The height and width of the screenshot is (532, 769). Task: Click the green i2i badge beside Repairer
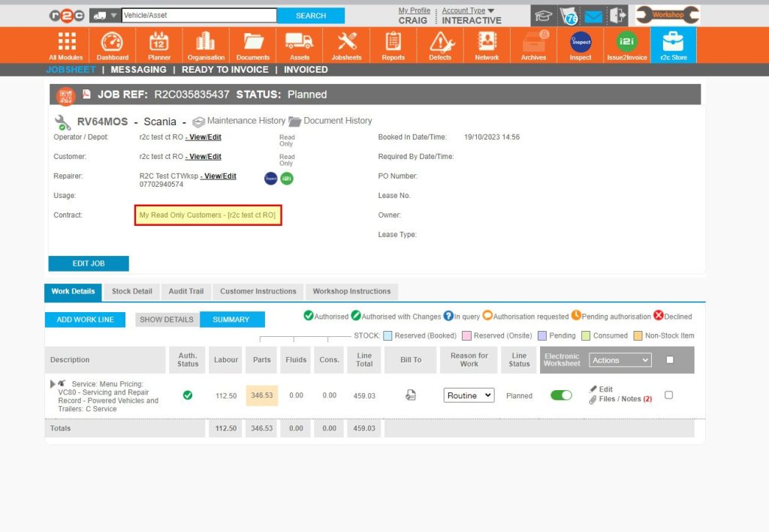287,179
